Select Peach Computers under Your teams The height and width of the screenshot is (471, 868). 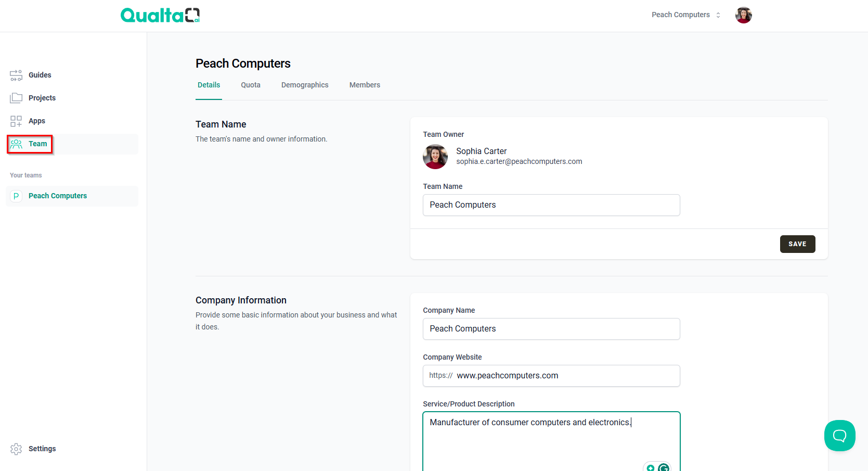tap(72, 196)
